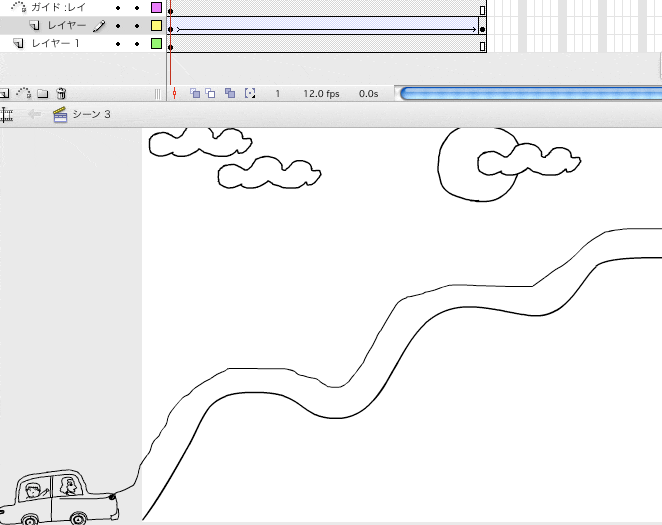Delete the selected layer with trash icon

tap(61, 93)
